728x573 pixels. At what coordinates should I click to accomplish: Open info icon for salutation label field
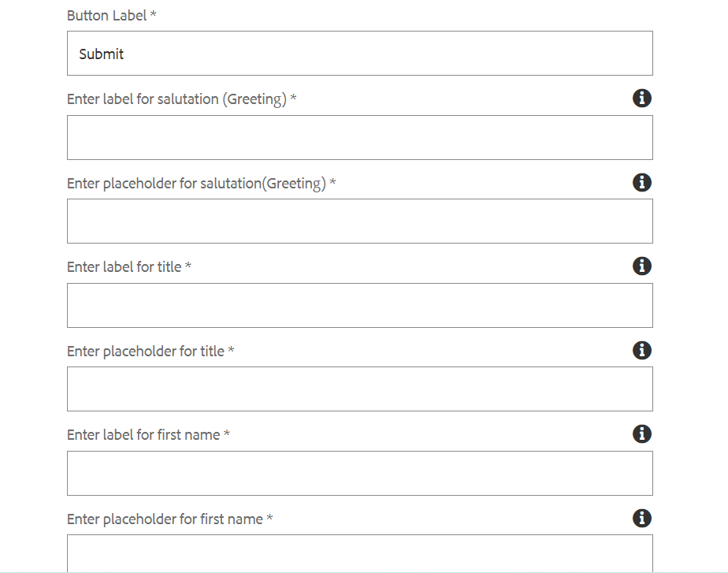pyautogui.click(x=641, y=99)
